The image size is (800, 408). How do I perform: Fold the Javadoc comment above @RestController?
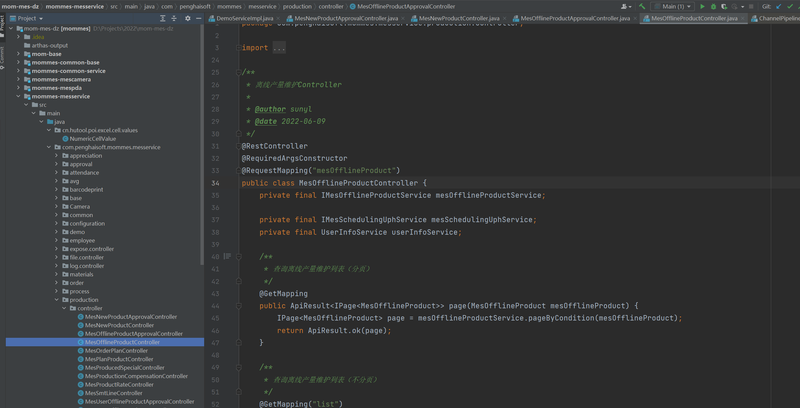(239, 72)
